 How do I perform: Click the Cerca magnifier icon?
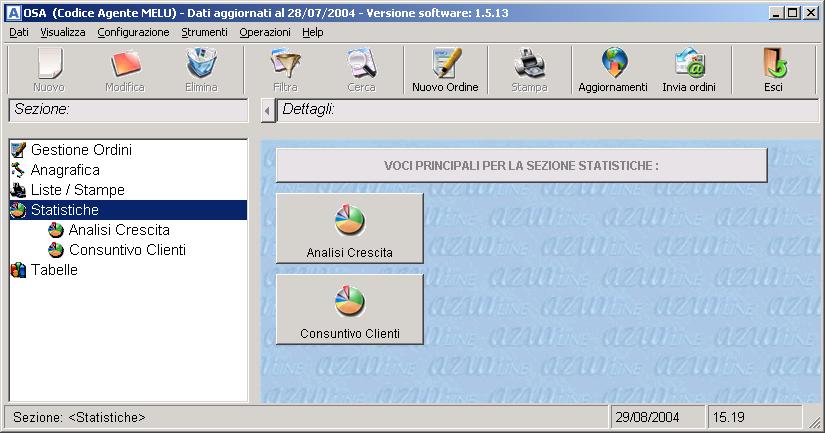click(x=361, y=63)
